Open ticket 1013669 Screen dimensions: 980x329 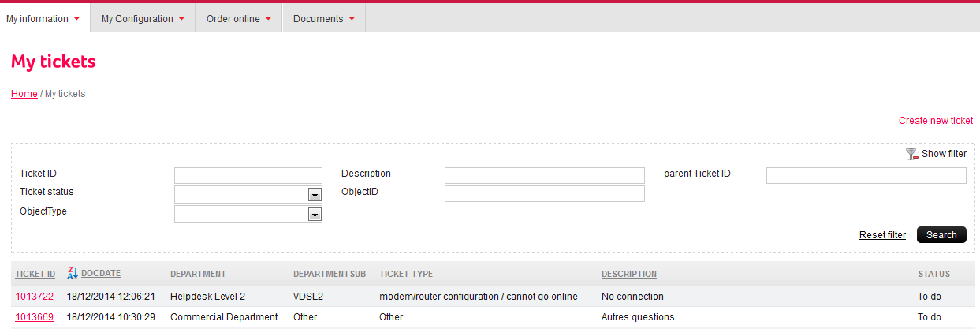35,317
